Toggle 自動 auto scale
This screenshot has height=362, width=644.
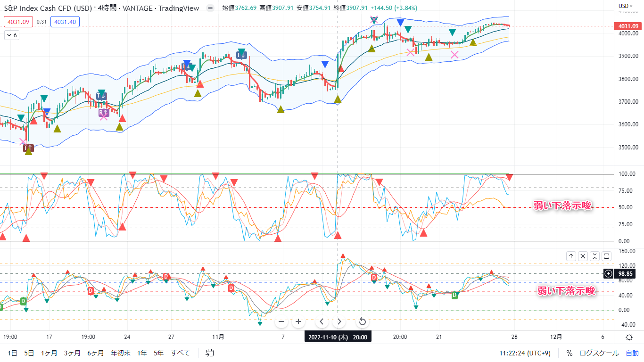click(632, 353)
